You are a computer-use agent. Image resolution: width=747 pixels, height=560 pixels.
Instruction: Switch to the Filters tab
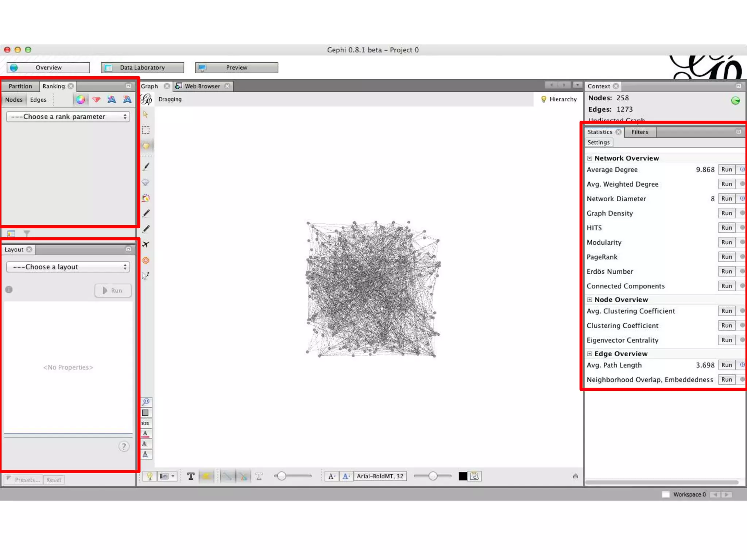pyautogui.click(x=639, y=132)
